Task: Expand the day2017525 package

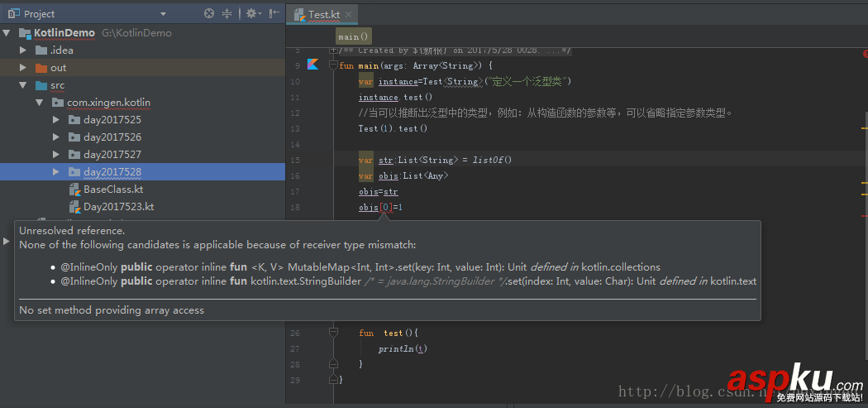Action: 56,120
